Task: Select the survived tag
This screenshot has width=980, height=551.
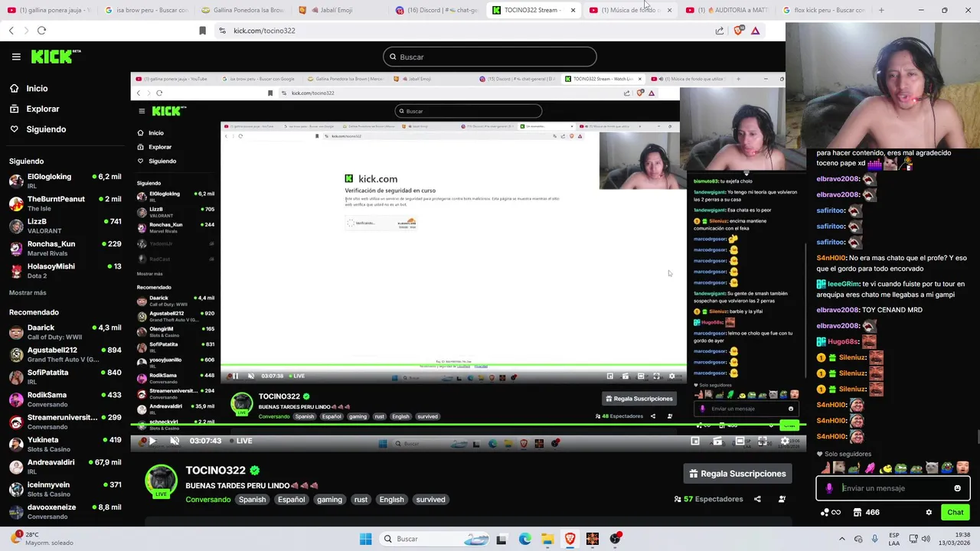Action: pos(430,500)
